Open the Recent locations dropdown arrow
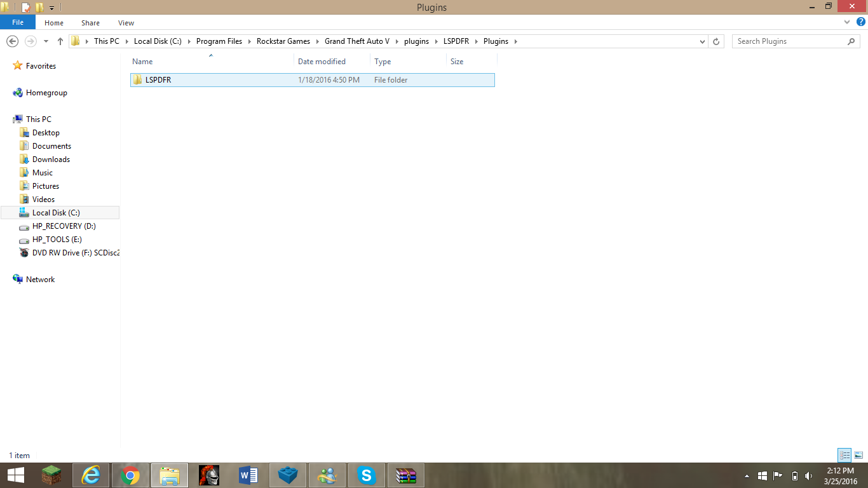868x488 pixels. tap(46, 41)
